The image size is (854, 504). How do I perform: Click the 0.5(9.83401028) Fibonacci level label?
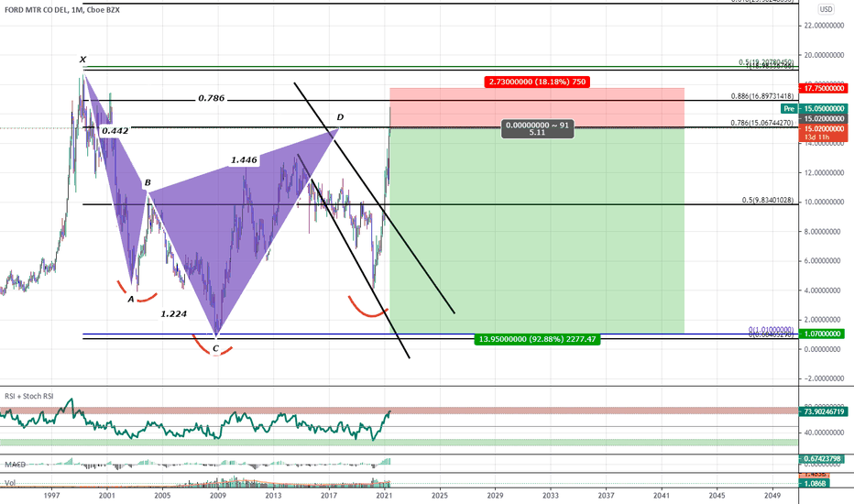[767, 201]
